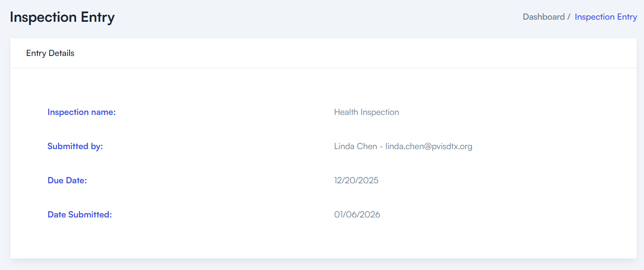Click the year 2026 in submitted date
This screenshot has height=270, width=644.
click(369, 215)
